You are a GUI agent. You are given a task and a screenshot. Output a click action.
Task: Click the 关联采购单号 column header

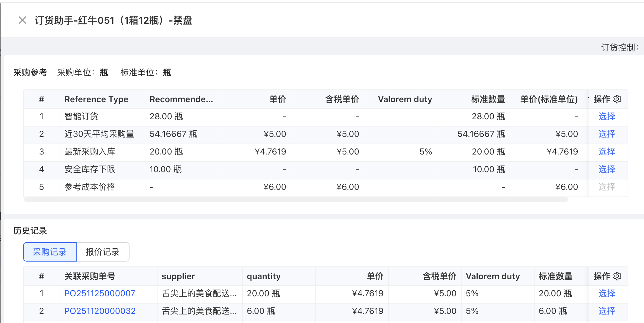tap(90, 276)
